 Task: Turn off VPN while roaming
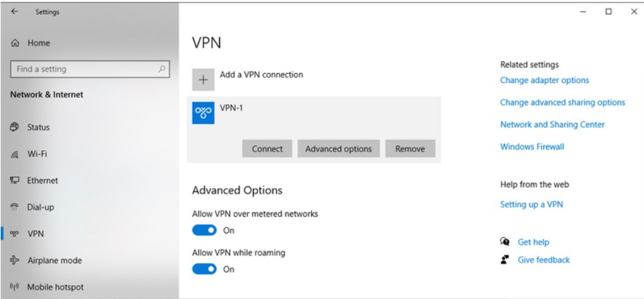click(x=204, y=270)
